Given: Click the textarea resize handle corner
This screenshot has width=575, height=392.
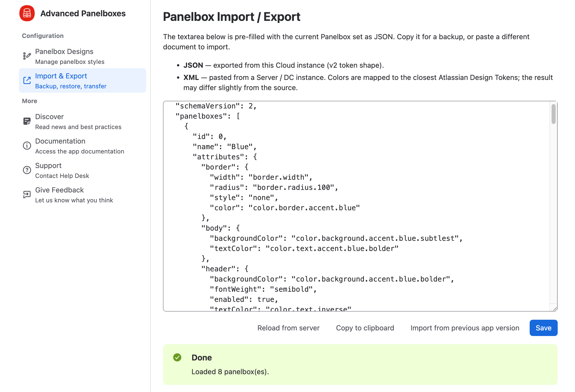Looking at the screenshot, I should point(554,309).
